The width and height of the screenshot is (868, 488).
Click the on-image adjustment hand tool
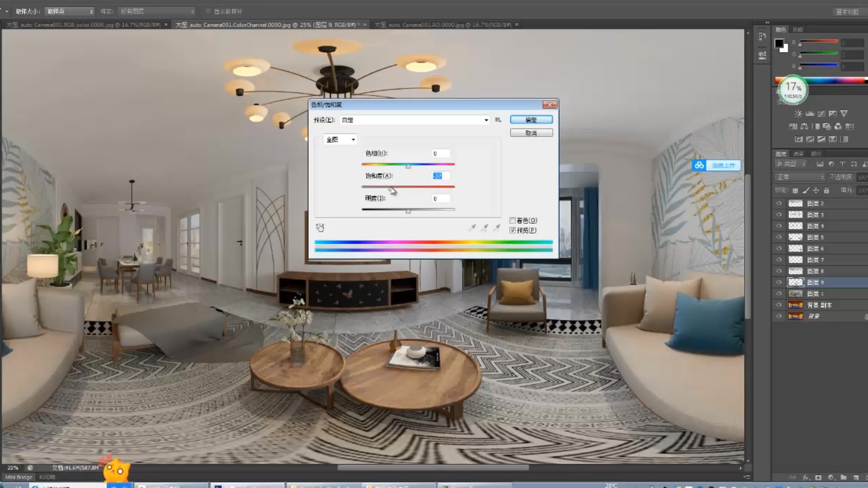pos(320,228)
